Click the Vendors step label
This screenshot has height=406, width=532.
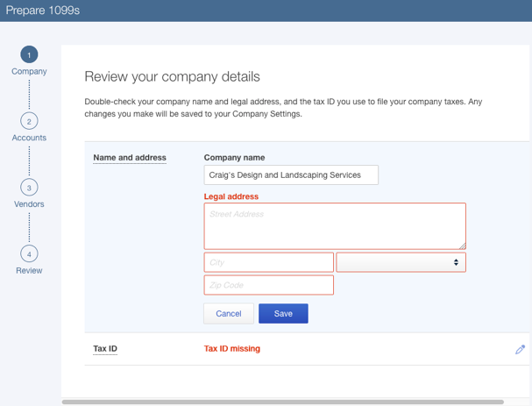[x=29, y=204]
